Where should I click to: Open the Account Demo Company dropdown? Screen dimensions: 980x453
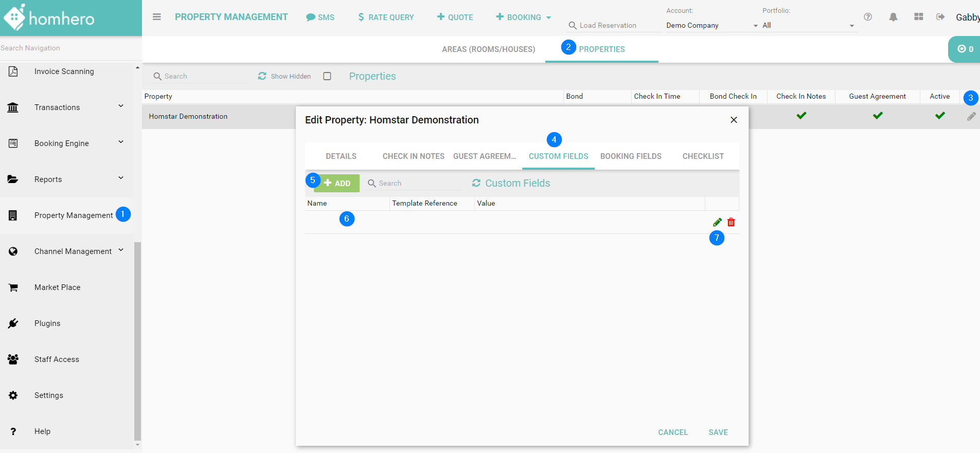(x=712, y=25)
